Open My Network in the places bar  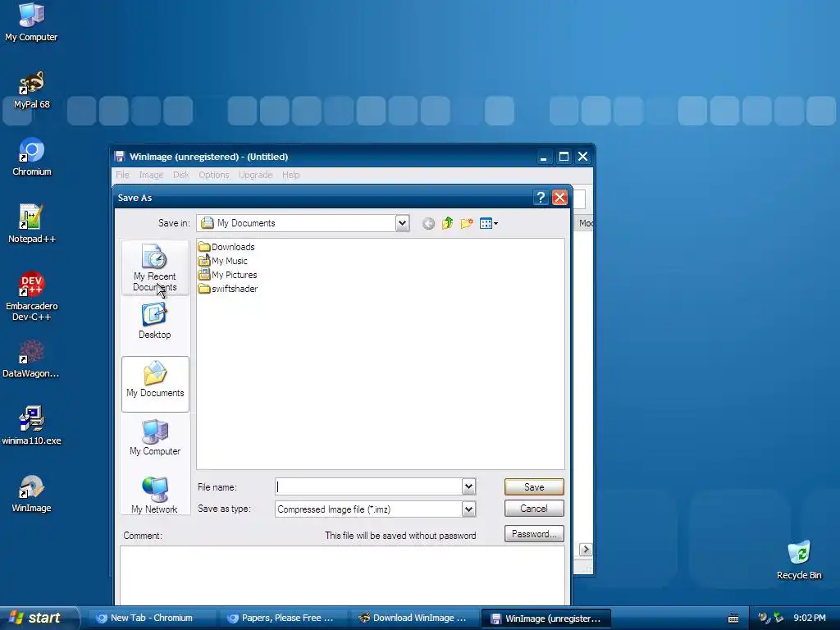pos(155,495)
